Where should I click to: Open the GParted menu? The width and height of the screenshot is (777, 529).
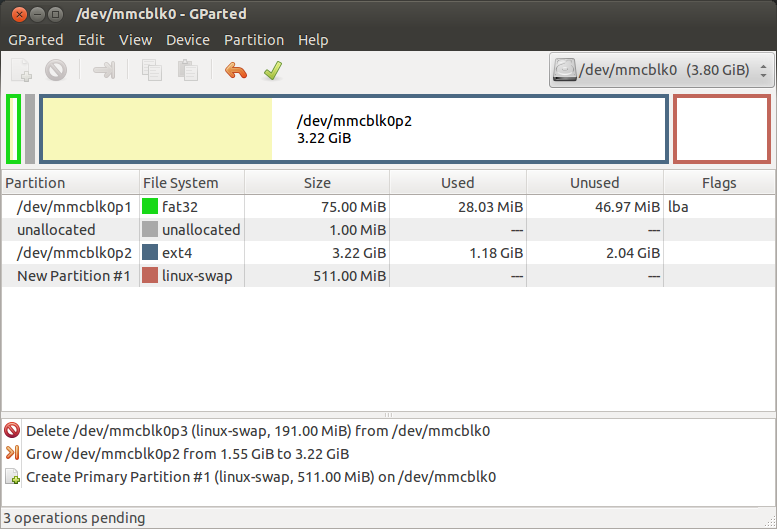tap(36, 40)
